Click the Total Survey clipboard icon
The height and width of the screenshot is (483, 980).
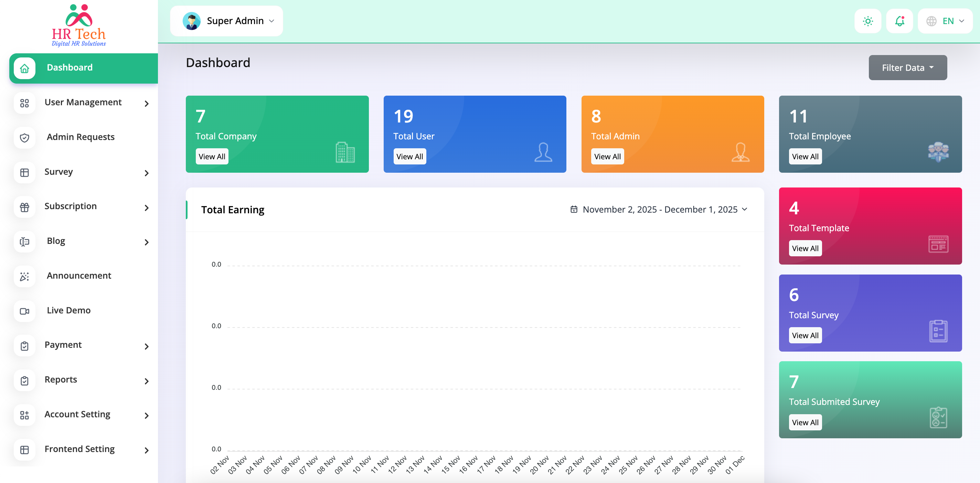[x=938, y=331]
